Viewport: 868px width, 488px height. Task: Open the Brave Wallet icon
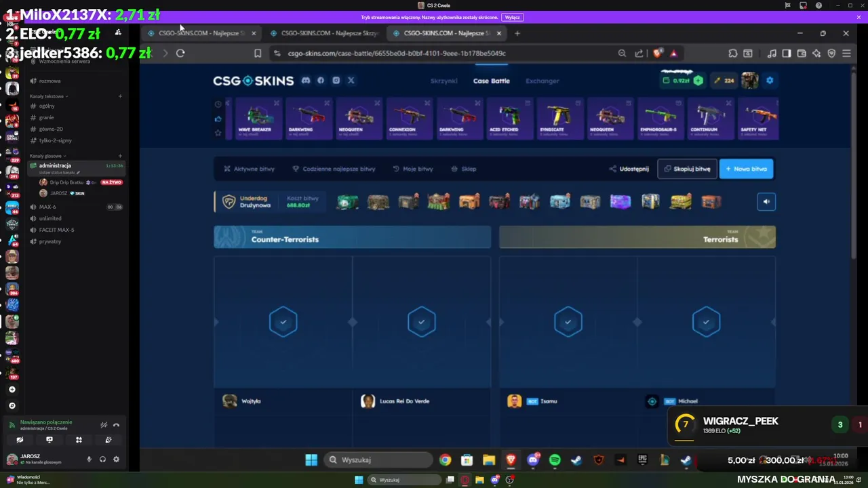(802, 53)
